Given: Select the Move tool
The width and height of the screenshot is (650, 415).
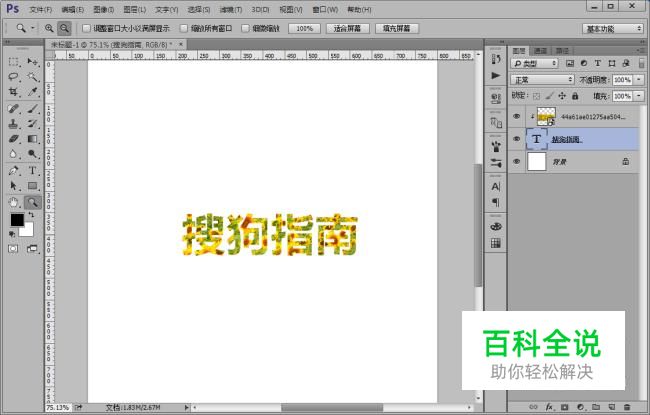Looking at the screenshot, I should 32,62.
